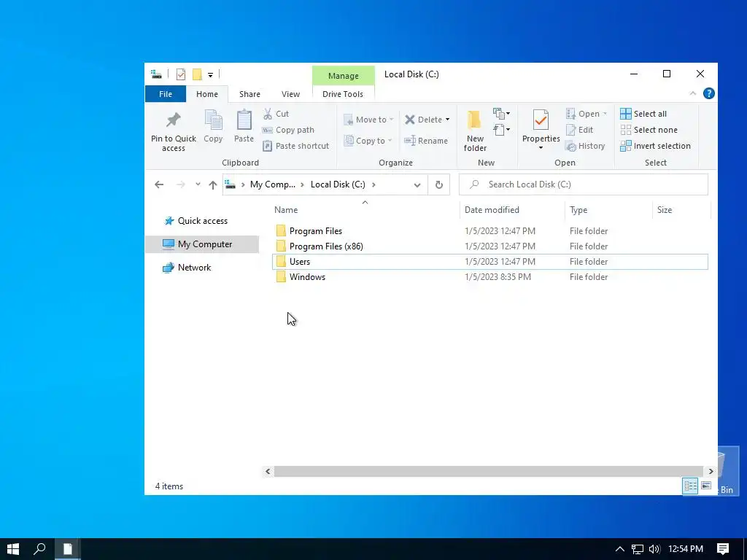747x560 pixels.
Task: Open taskbar search magnifier
Action: [x=39, y=549]
